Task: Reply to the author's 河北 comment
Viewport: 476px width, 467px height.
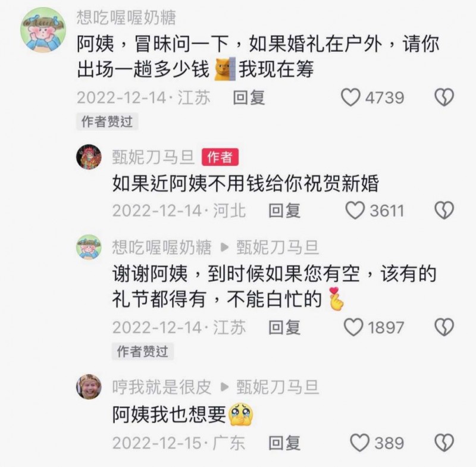Action: pos(284,211)
